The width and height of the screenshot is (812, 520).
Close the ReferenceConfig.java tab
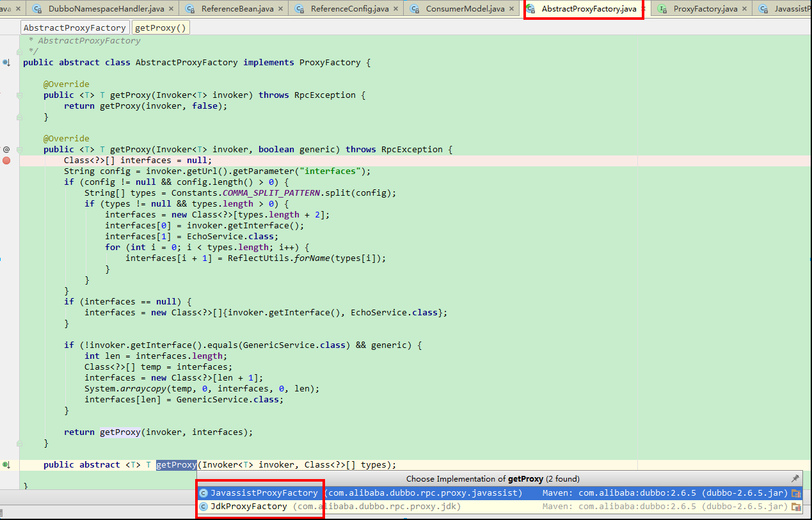click(395, 9)
